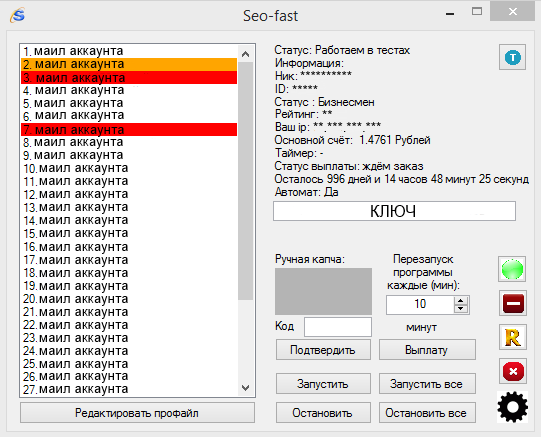Click the Основной счёт: 1.4761 Рублей line
The image size is (541, 437).
(353, 140)
